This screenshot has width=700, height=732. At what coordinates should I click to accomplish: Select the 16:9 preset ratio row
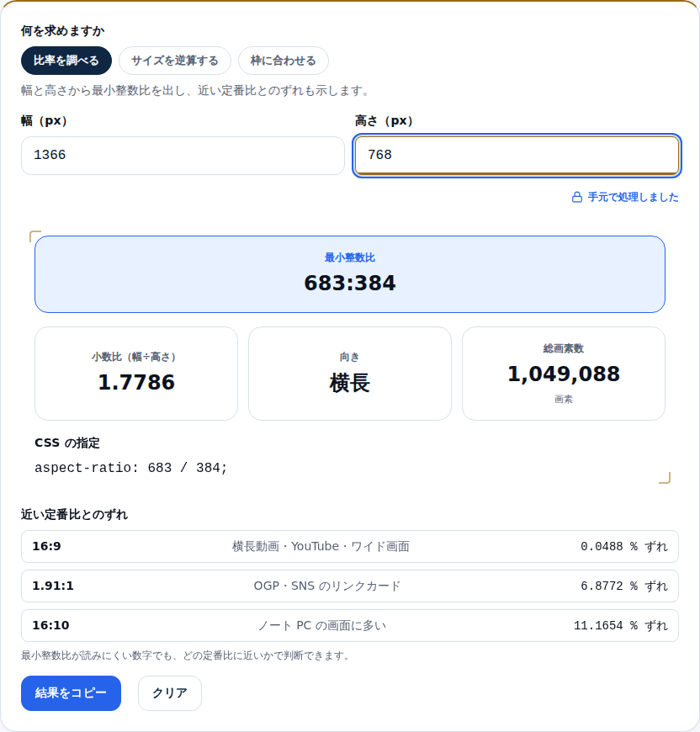click(x=350, y=546)
